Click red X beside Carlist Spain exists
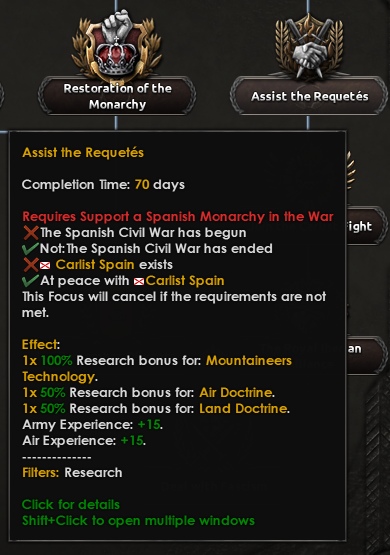Image resolution: width=390 pixels, height=555 pixels. click(31, 265)
